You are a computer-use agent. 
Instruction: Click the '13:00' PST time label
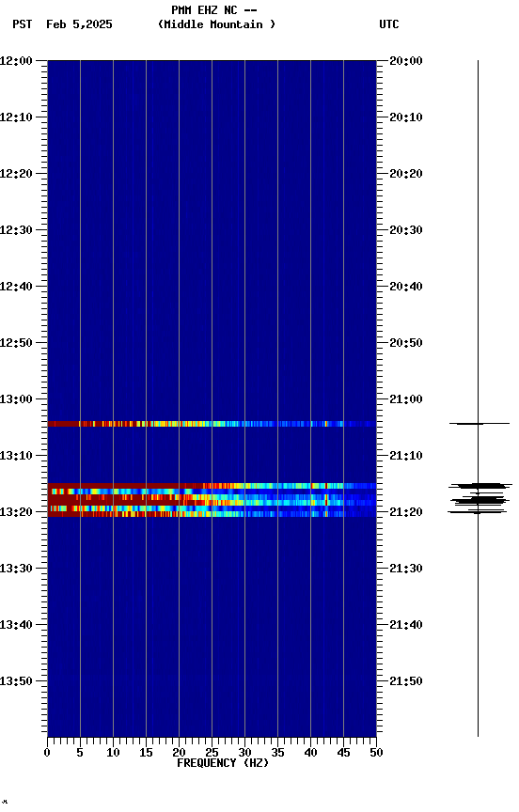click(16, 399)
